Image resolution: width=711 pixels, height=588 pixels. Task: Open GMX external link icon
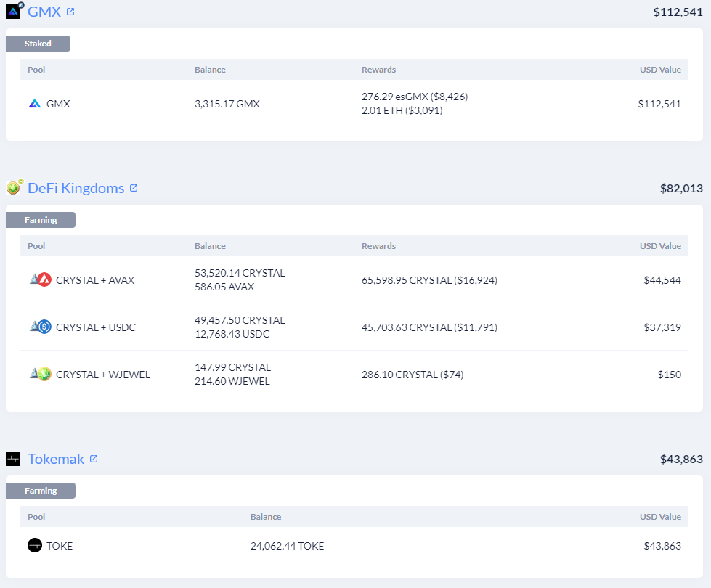click(x=70, y=12)
